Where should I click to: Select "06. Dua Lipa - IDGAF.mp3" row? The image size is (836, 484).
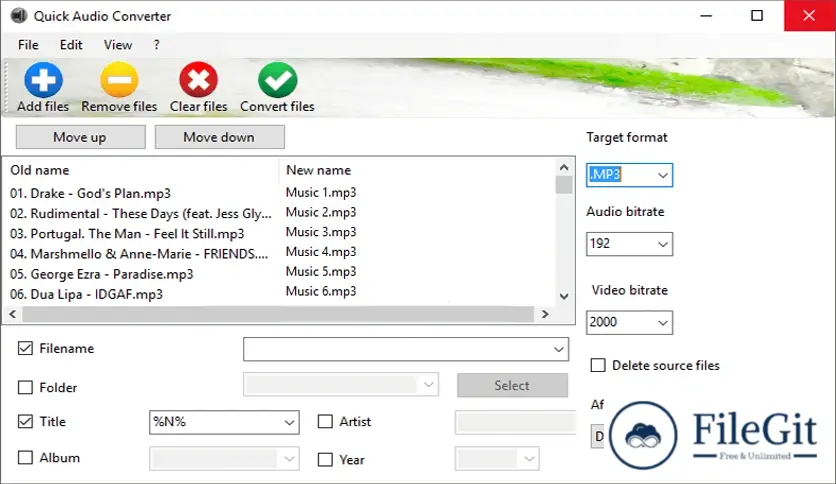tap(86, 294)
